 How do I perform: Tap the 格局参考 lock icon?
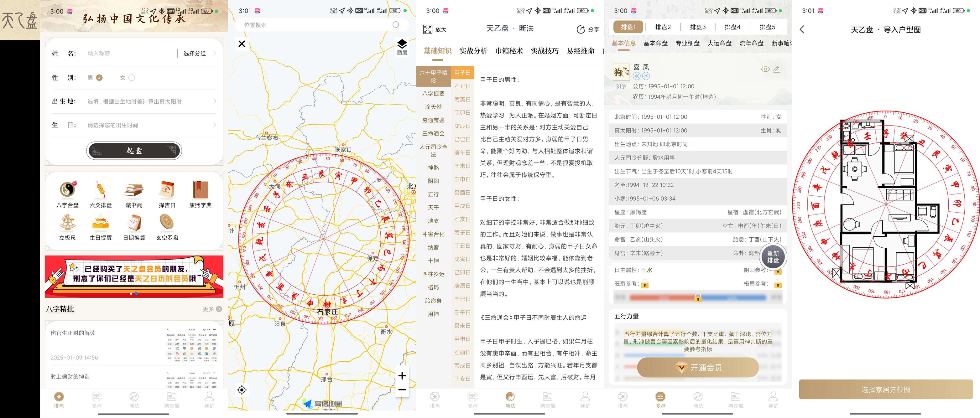pyautogui.click(x=778, y=284)
